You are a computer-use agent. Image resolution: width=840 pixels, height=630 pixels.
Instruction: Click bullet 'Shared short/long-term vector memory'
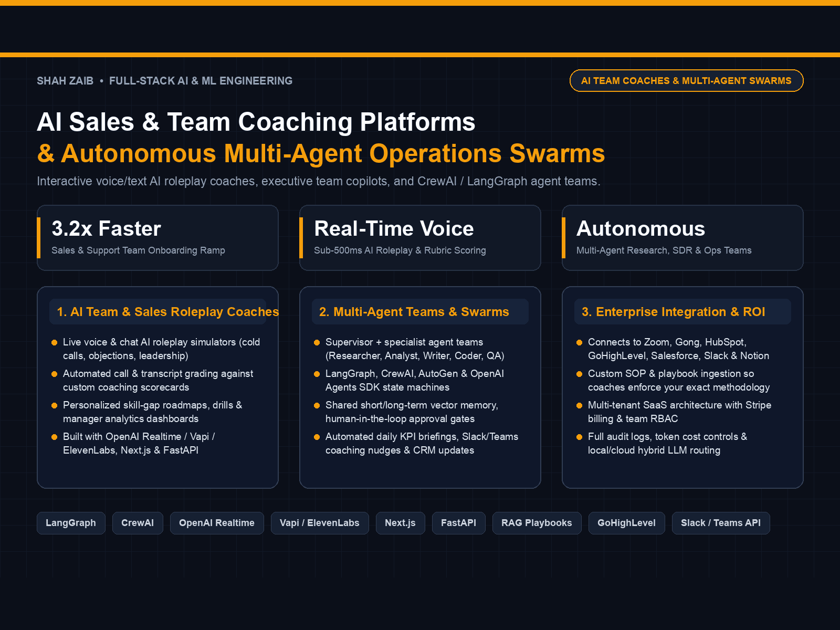coord(412,412)
